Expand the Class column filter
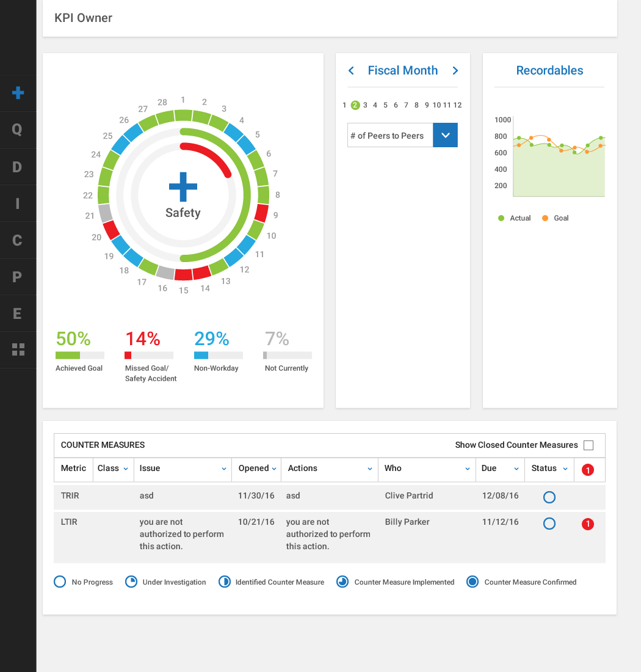The height and width of the screenshot is (672, 641). (126, 469)
